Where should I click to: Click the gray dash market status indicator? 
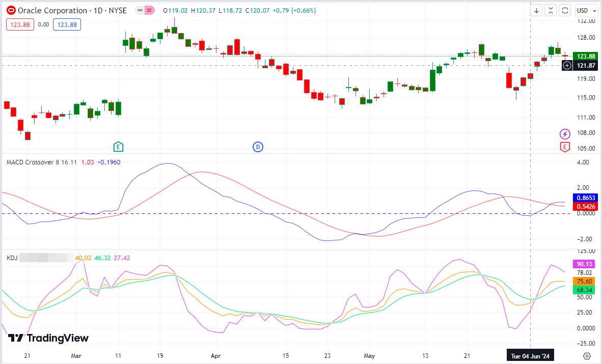[x=140, y=10]
